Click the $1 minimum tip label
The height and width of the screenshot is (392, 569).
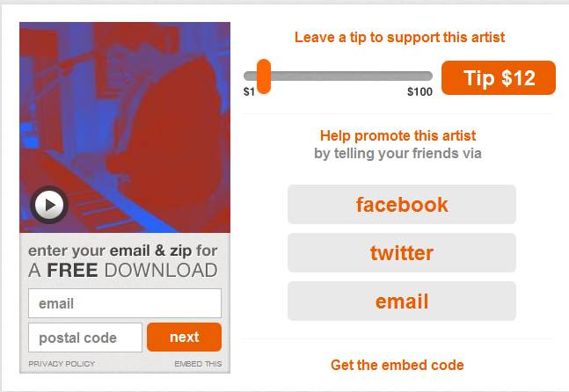249,91
